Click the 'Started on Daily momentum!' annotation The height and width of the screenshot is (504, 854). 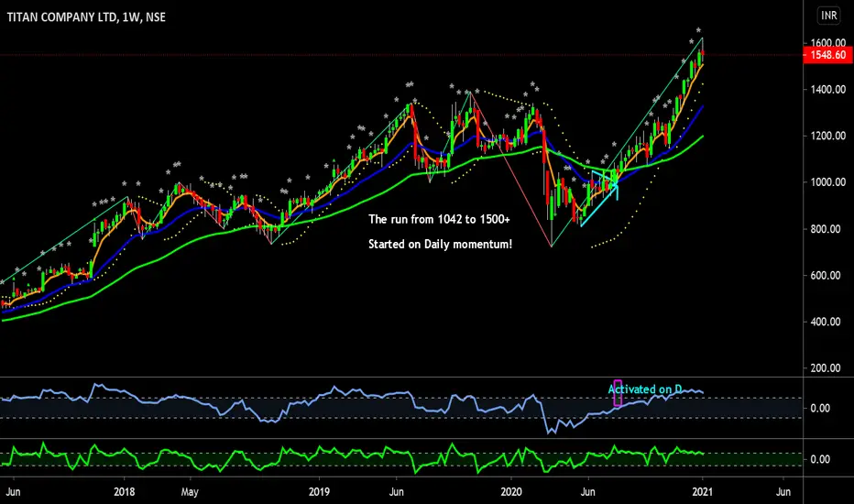pyautogui.click(x=440, y=244)
